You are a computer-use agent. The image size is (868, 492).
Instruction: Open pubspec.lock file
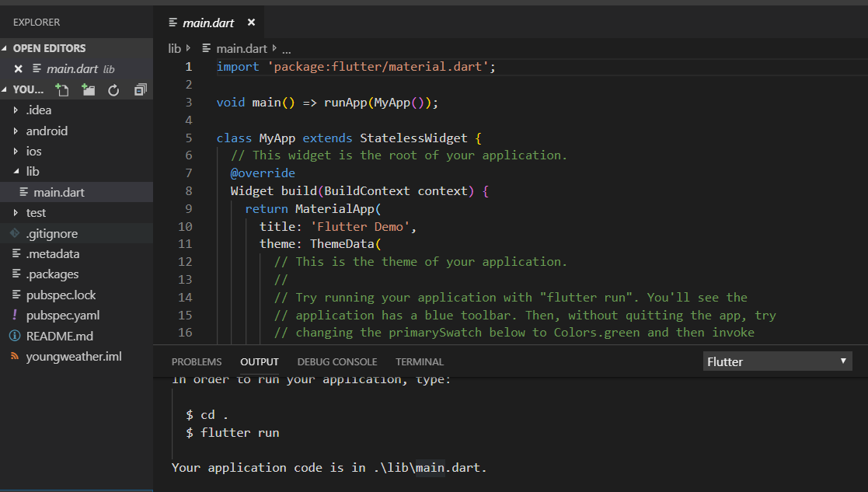76,295
